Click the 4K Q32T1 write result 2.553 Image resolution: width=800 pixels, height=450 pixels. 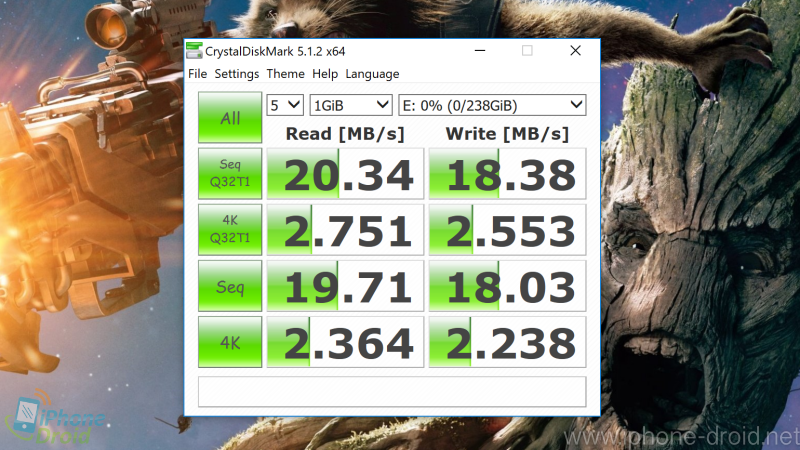click(x=508, y=230)
